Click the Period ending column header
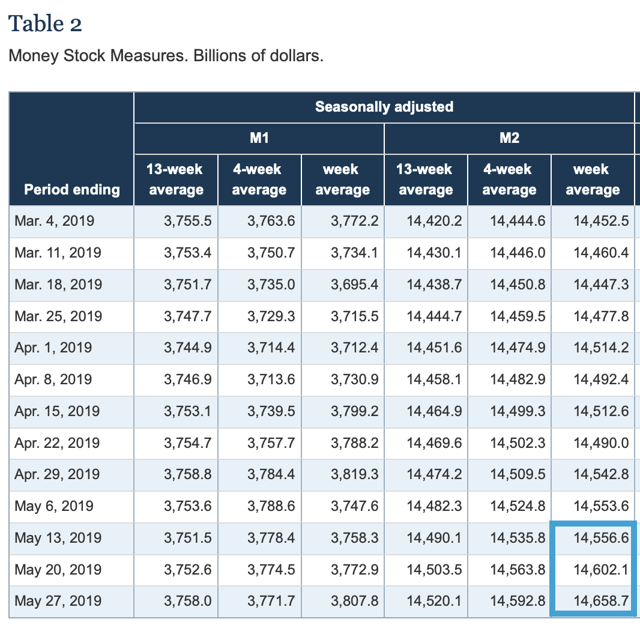Image resolution: width=640 pixels, height=628 pixels. [72, 189]
